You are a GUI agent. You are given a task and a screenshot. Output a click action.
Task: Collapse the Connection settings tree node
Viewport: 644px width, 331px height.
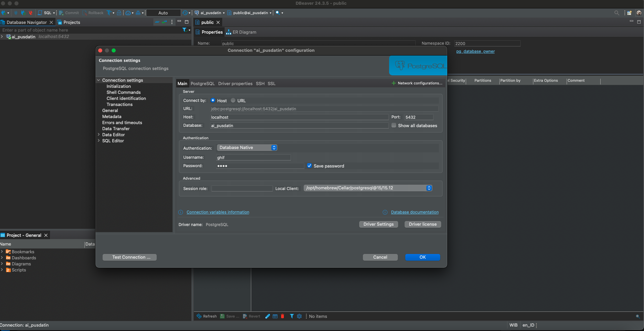coord(99,80)
